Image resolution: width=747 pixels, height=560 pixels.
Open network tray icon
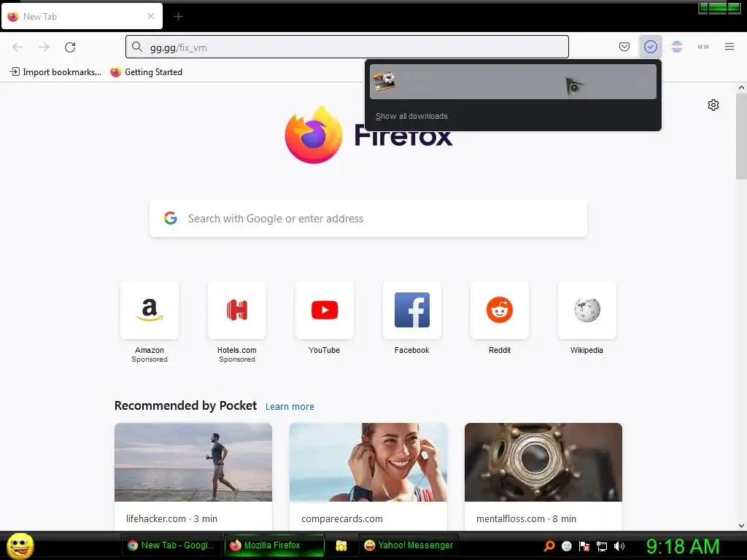(x=602, y=546)
